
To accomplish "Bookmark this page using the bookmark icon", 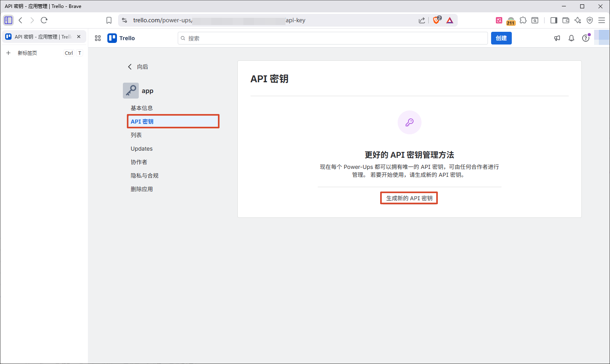I will (x=109, y=20).
